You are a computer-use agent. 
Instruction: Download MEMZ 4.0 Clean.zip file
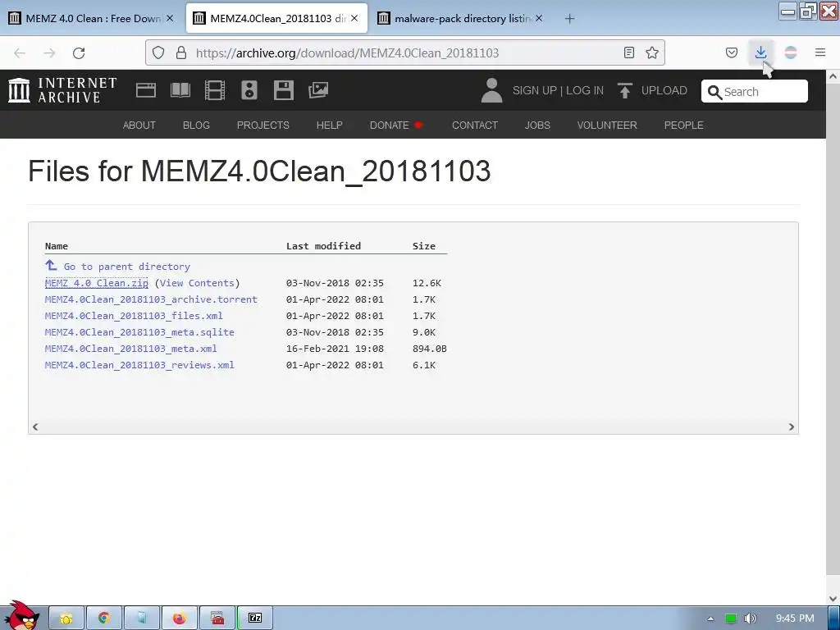click(x=97, y=283)
